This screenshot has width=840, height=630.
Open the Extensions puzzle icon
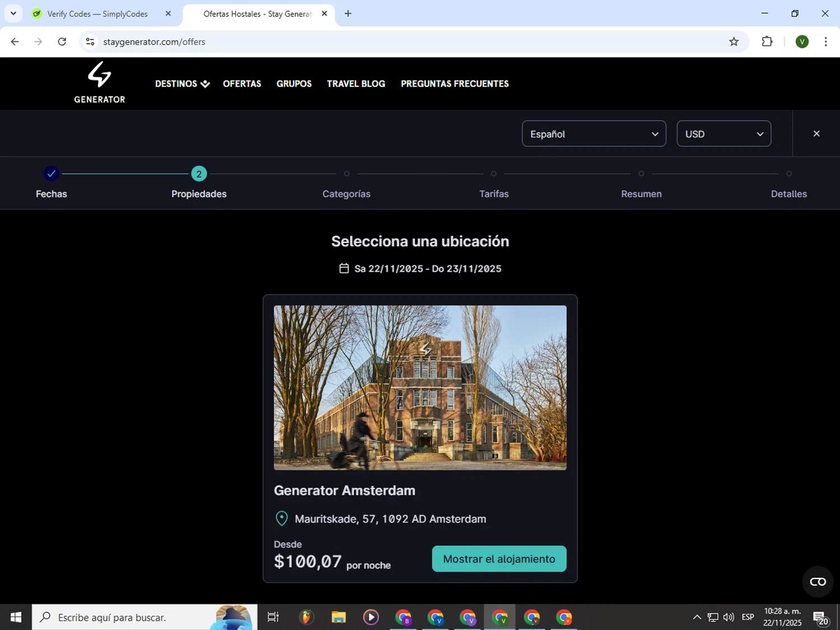coord(767,41)
